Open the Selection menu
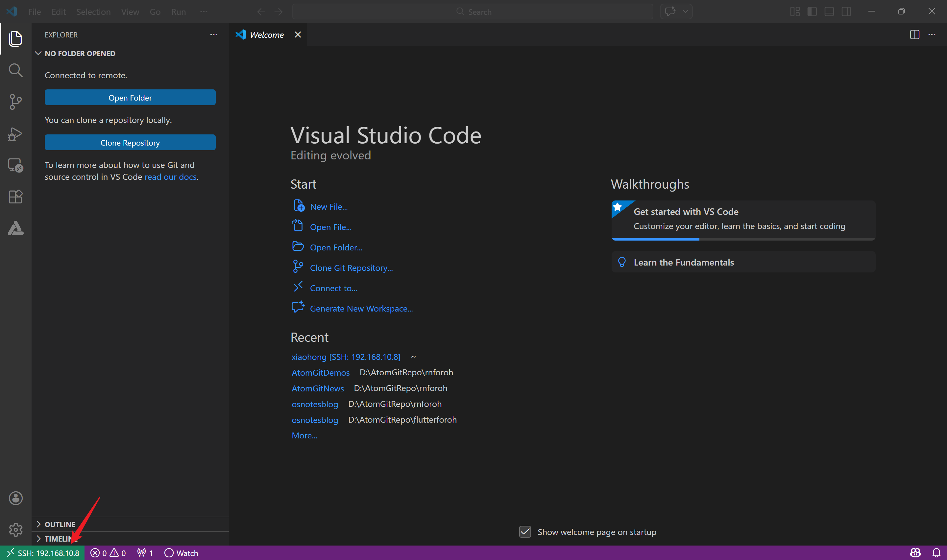This screenshot has width=947, height=560. (x=93, y=12)
